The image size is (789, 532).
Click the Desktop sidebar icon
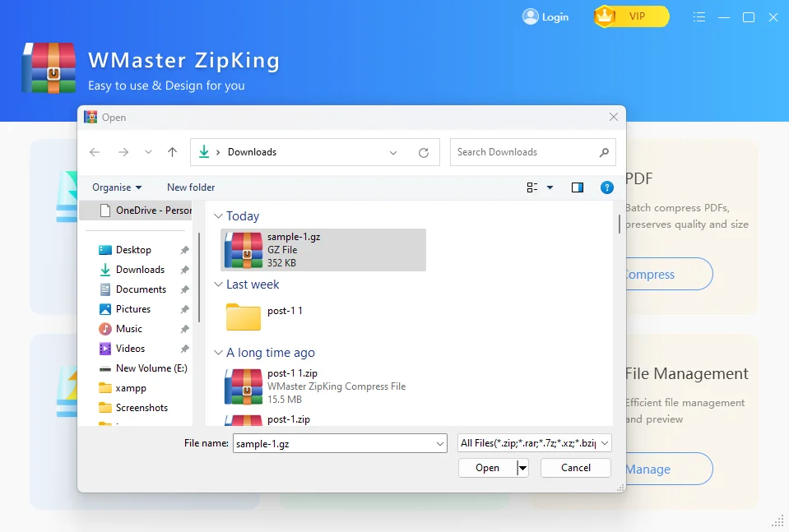pos(105,250)
